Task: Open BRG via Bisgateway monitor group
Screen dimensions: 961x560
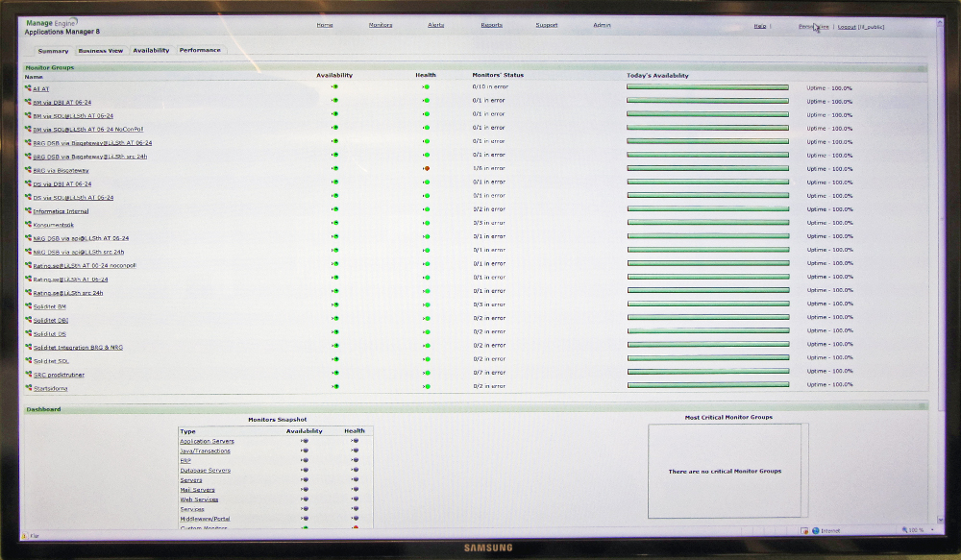Action: click(x=61, y=170)
